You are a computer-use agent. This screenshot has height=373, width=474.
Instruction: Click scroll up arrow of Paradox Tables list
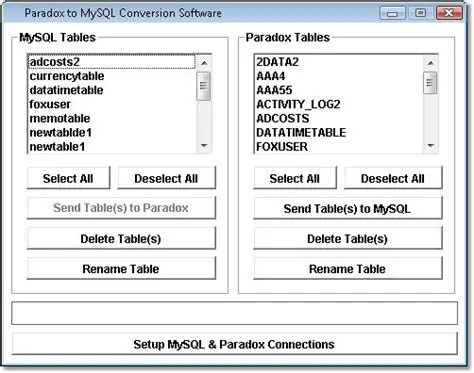click(x=430, y=63)
